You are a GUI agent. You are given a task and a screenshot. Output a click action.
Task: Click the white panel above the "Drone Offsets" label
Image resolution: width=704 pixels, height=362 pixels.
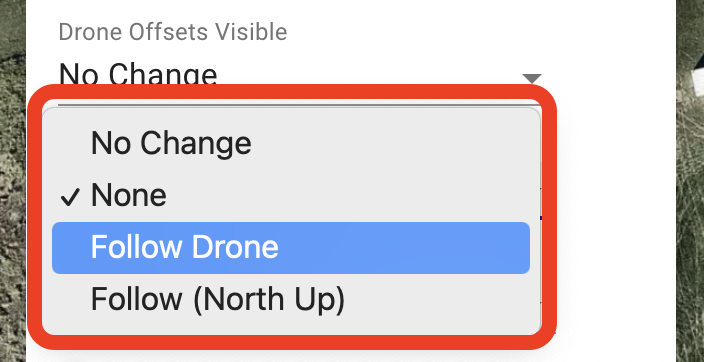click(350, 9)
